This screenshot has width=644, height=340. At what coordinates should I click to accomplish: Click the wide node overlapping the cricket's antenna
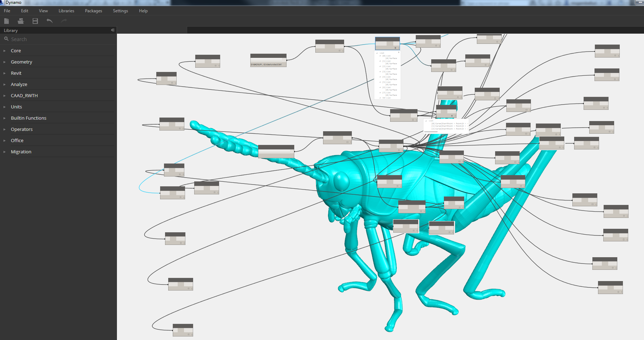[276, 152]
